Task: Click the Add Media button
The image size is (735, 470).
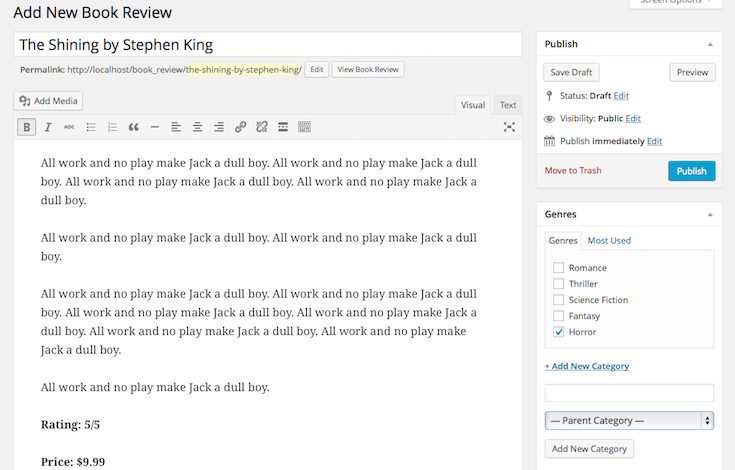Action: coord(48,101)
